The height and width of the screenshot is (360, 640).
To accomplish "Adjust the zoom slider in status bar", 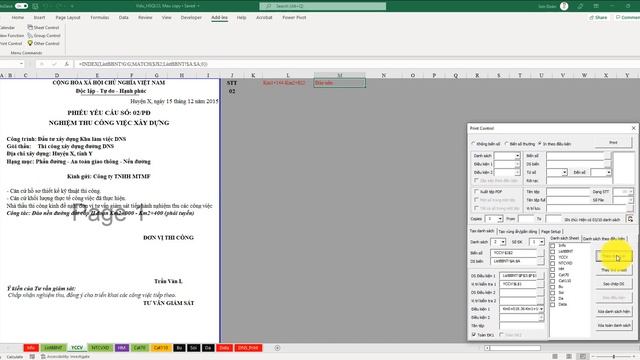I will click(613, 356).
